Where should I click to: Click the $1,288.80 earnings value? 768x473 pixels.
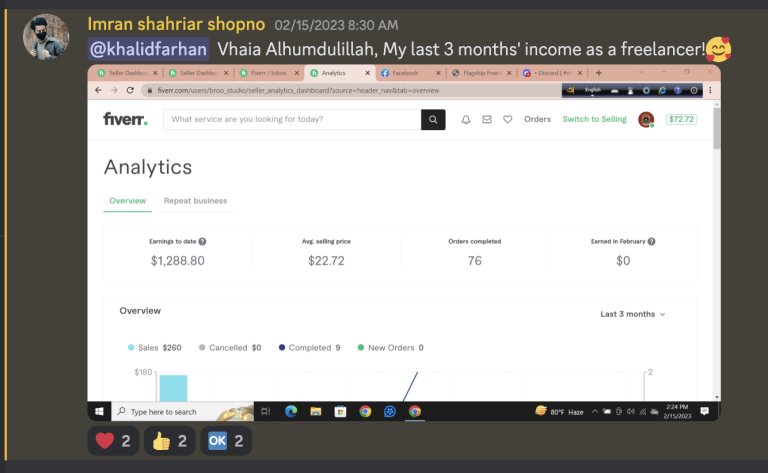click(x=178, y=260)
